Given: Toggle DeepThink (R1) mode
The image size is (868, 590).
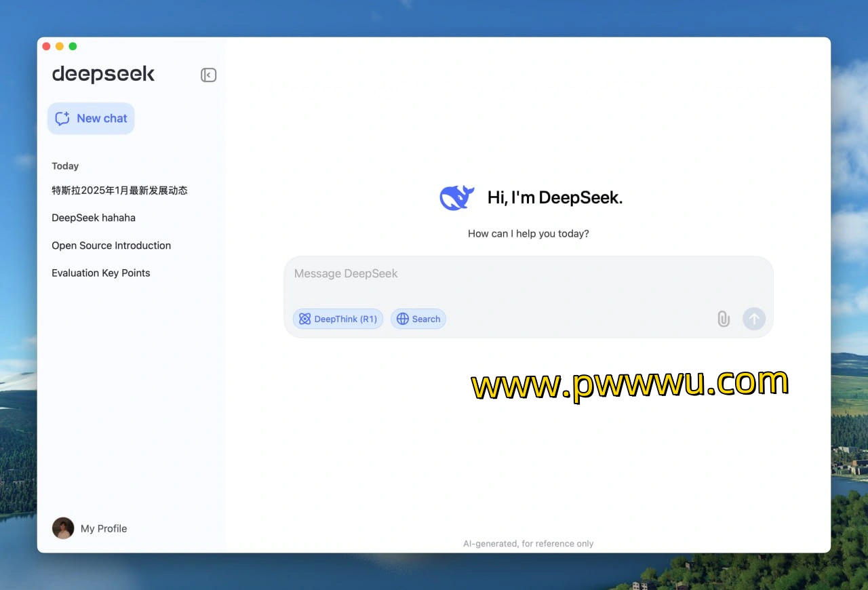Looking at the screenshot, I should [338, 319].
